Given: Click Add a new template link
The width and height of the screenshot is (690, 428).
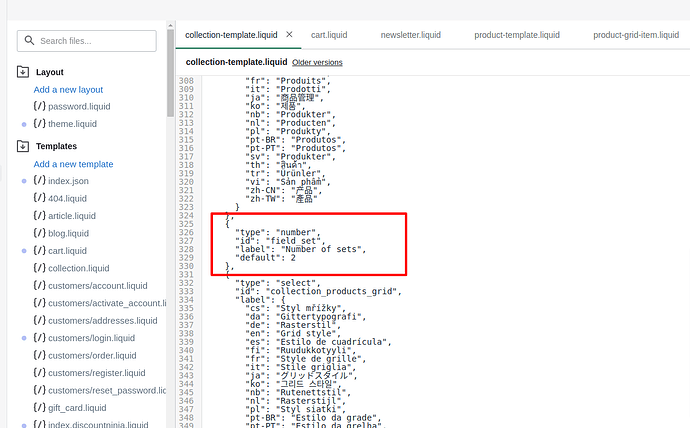Looking at the screenshot, I should [x=73, y=164].
